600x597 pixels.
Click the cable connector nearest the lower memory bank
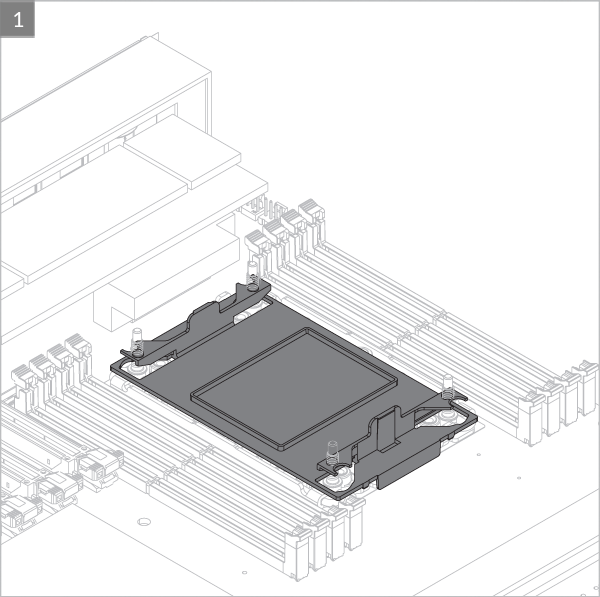(100, 466)
